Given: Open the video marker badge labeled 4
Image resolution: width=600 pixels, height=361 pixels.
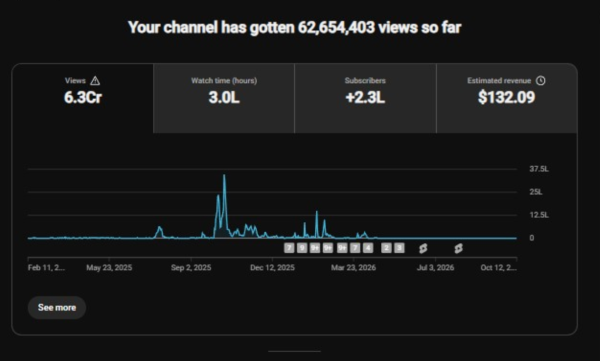Looking at the screenshot, I should pos(368,248).
